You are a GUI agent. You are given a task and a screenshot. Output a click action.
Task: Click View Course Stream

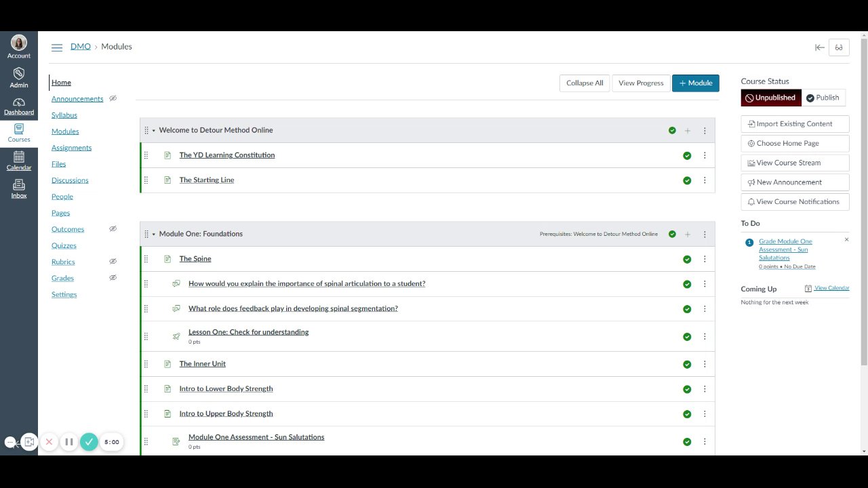(x=795, y=163)
